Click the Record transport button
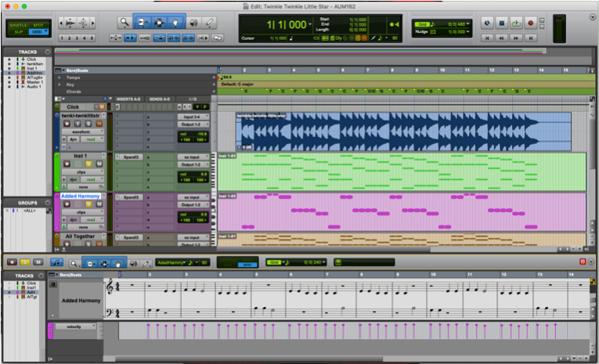The width and height of the screenshot is (599, 364). (531, 23)
